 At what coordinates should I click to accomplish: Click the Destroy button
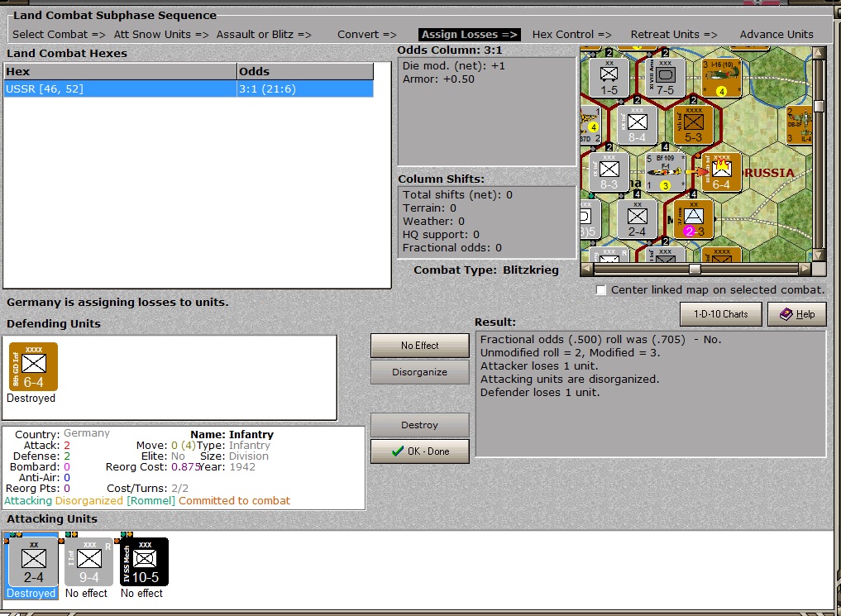[x=419, y=425]
